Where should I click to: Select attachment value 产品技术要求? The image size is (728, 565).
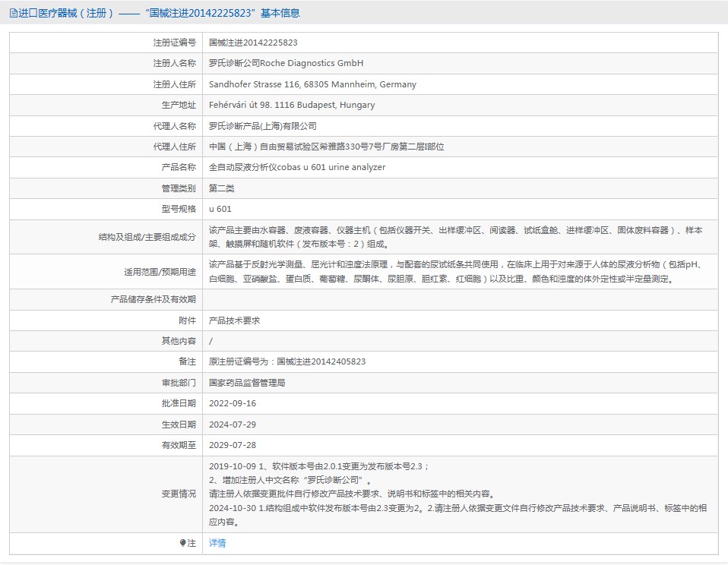point(235,320)
